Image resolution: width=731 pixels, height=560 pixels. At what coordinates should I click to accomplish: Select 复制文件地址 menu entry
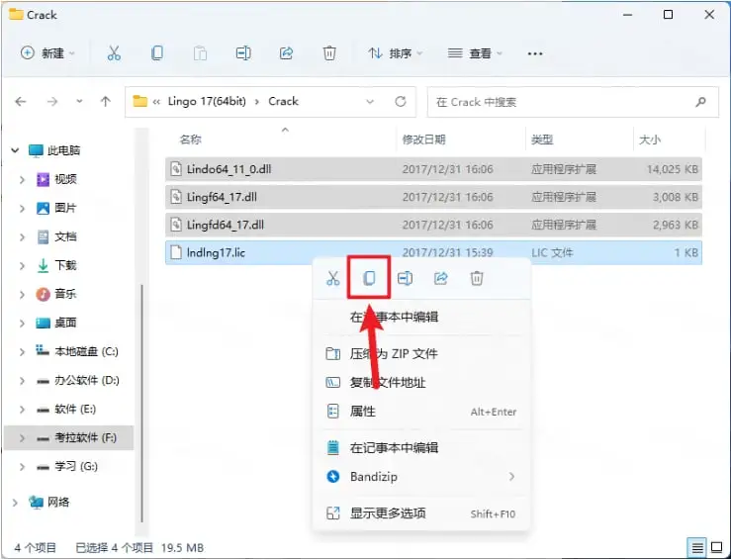[x=422, y=383]
